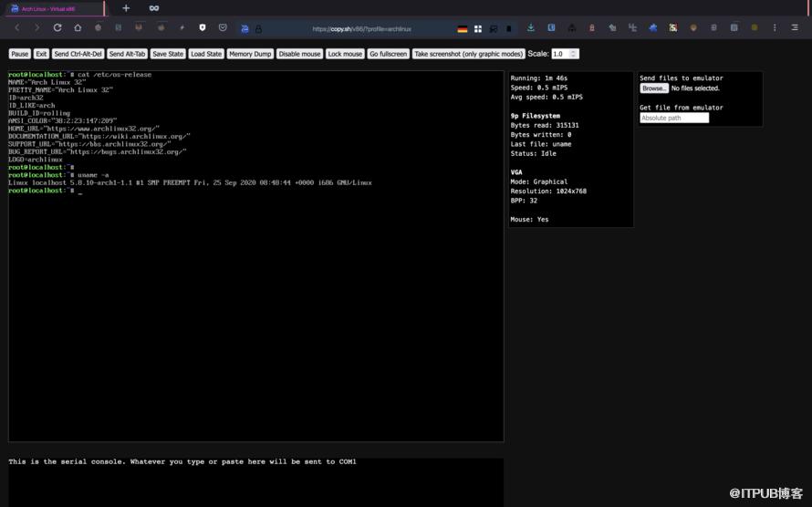Go back with the browser back arrow
Screen dimensions: 812x507
(x=17, y=28)
